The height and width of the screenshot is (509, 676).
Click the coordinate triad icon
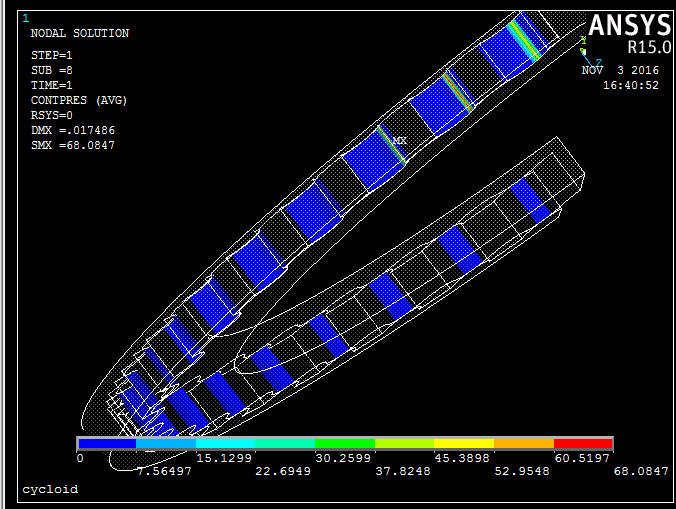[x=590, y=53]
